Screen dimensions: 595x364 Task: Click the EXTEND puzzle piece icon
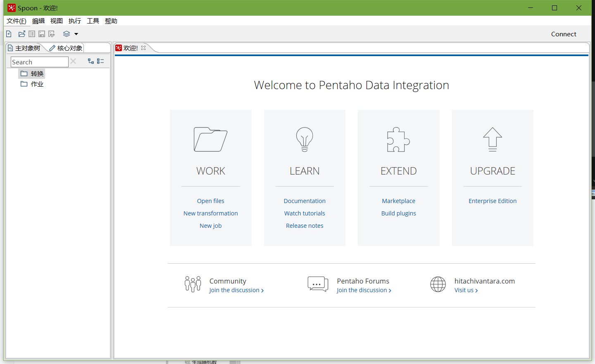point(398,139)
